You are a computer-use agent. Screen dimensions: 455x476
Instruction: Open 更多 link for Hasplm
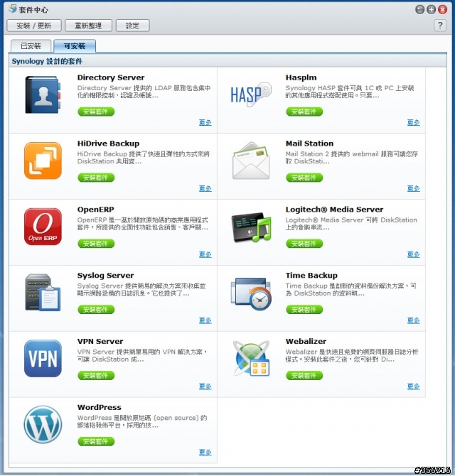pos(414,122)
